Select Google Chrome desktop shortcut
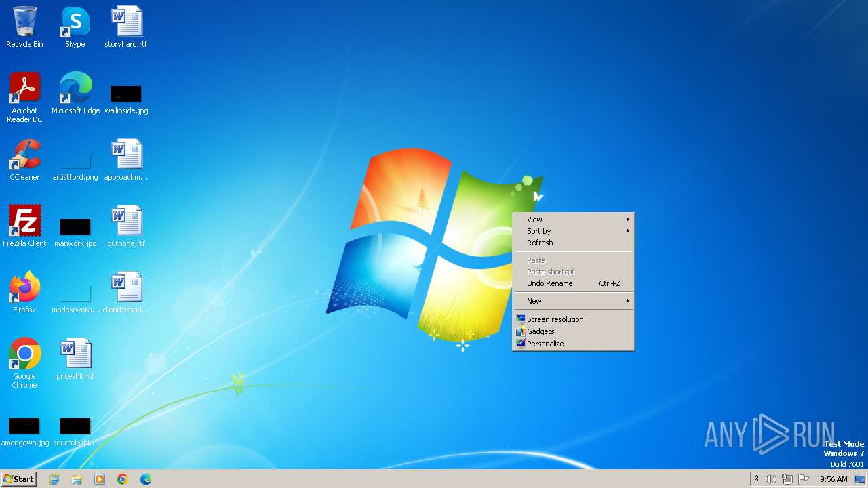Image resolution: width=868 pixels, height=488 pixels. [x=24, y=363]
